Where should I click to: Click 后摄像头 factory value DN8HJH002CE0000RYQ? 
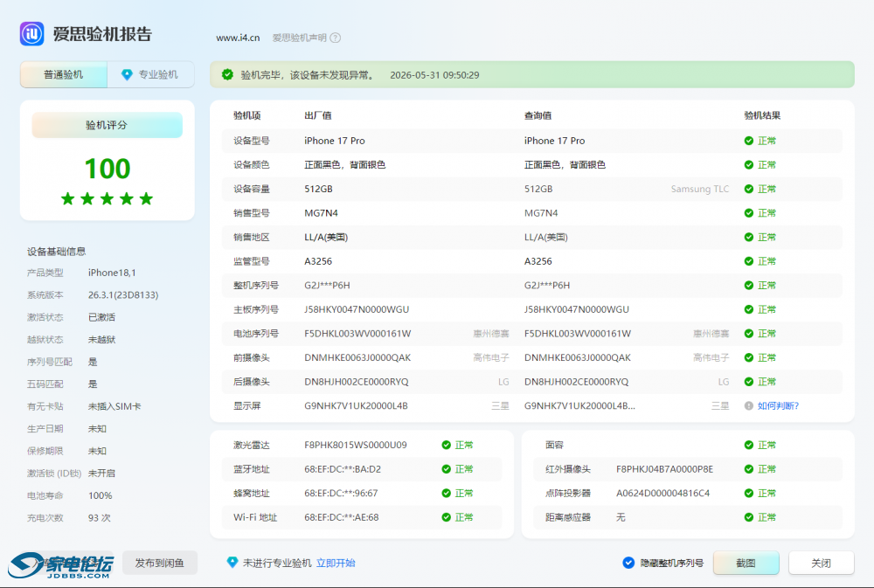tap(357, 382)
